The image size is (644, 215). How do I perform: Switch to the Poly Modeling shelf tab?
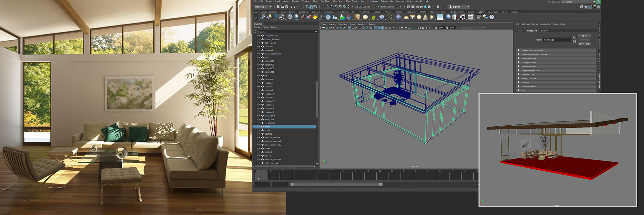coord(288,12)
